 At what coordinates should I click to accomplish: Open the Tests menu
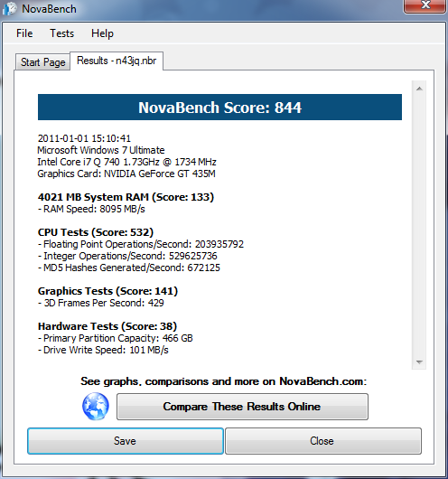coord(62,33)
